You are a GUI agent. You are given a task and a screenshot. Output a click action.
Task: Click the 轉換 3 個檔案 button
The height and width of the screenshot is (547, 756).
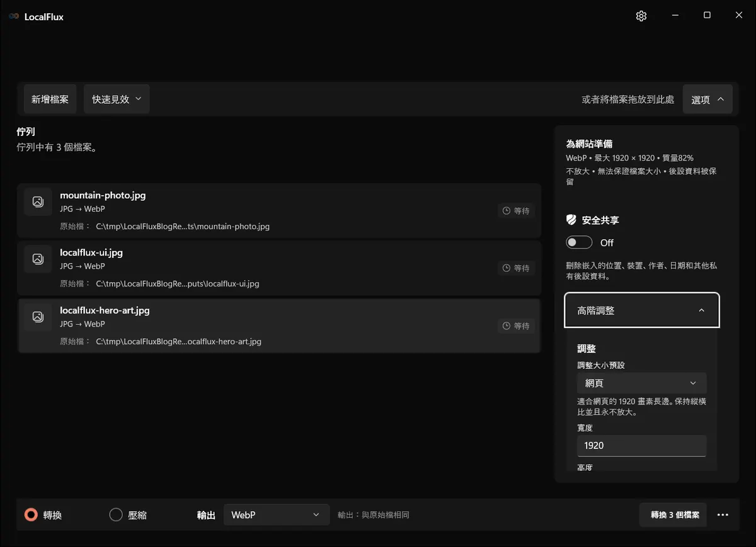coord(675,515)
